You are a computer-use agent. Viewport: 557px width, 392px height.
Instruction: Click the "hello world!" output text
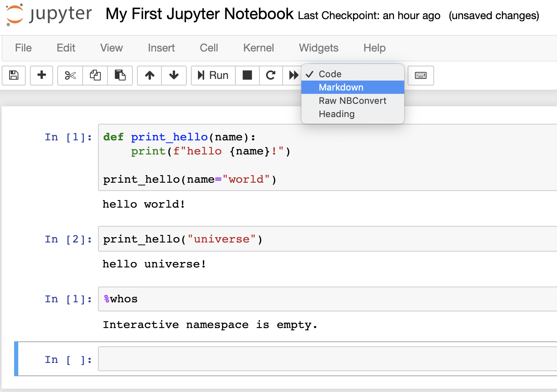[144, 204]
